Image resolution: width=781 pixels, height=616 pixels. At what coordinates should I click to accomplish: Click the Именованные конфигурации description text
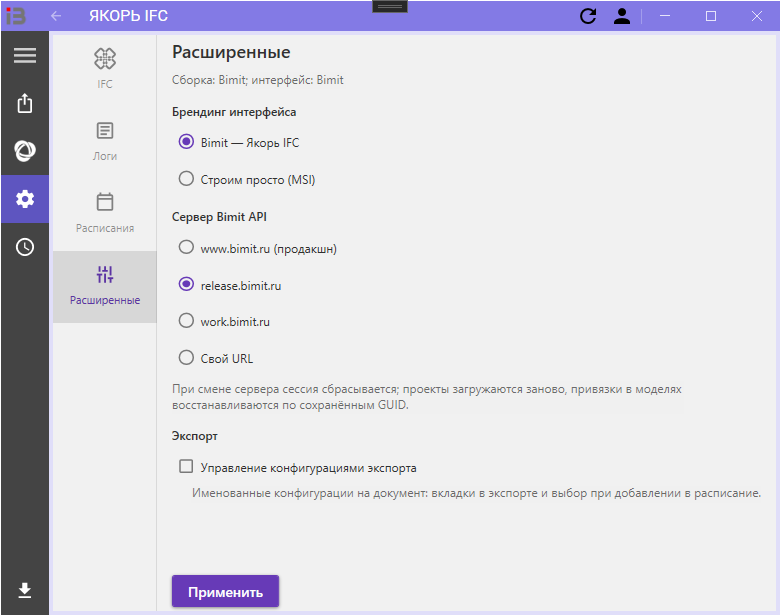pos(477,493)
